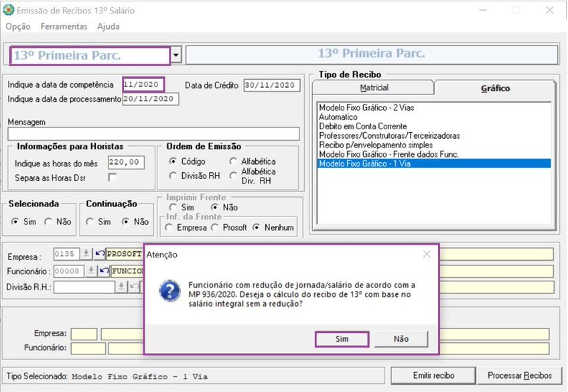Click the data de processamento field
This screenshot has height=392, width=568.
(150, 99)
